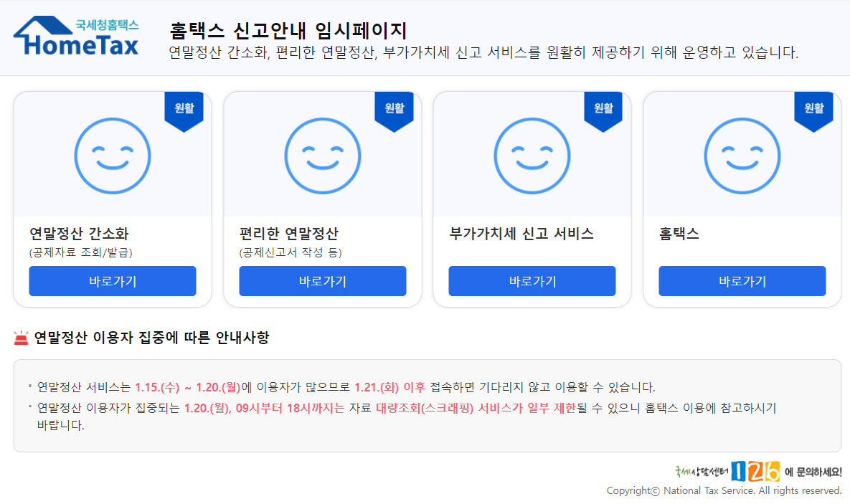Click heading 홈택스 신고안내 임시페이지
Viewport: 850px width, 504px height.
point(288,30)
